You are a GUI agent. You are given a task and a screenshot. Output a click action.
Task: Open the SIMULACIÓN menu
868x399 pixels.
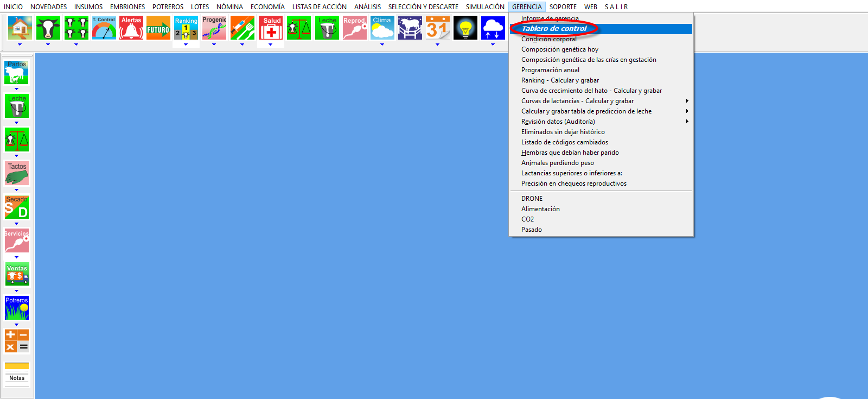pyautogui.click(x=485, y=7)
